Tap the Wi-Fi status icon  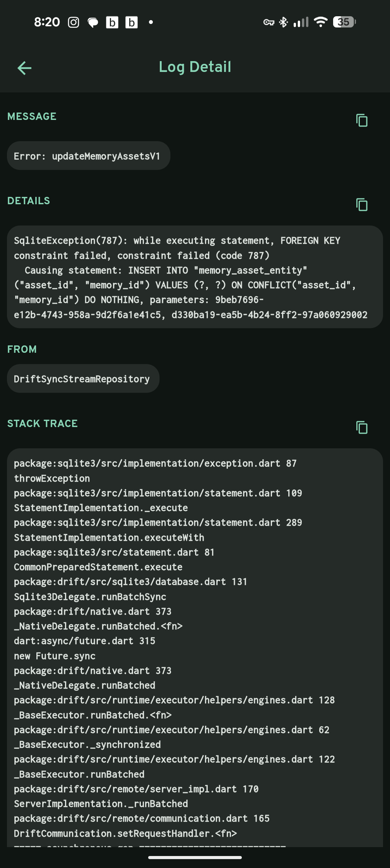click(x=320, y=22)
